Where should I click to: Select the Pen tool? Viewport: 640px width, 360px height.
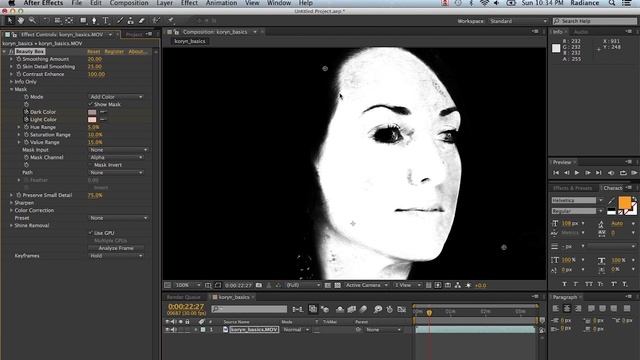point(94,20)
